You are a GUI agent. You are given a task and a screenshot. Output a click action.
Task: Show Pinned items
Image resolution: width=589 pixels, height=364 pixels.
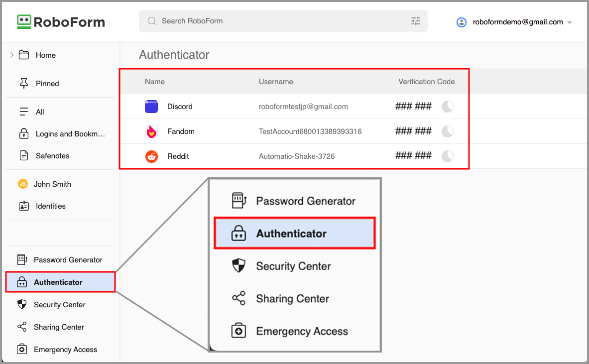coord(47,83)
